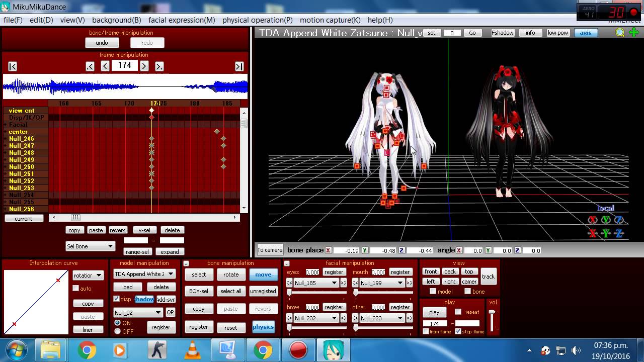Toggle the stop flame checkbox
This screenshot has height=362, width=644.
(x=458, y=331)
